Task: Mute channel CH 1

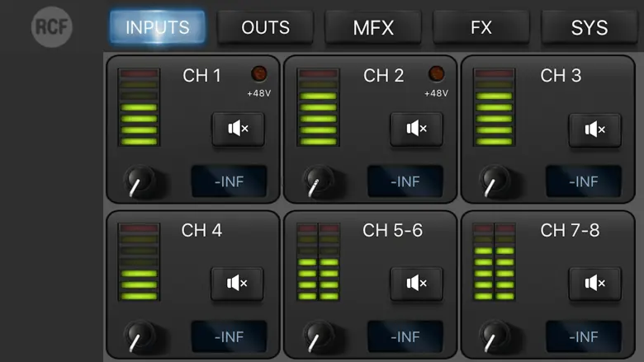Action: [x=238, y=129]
